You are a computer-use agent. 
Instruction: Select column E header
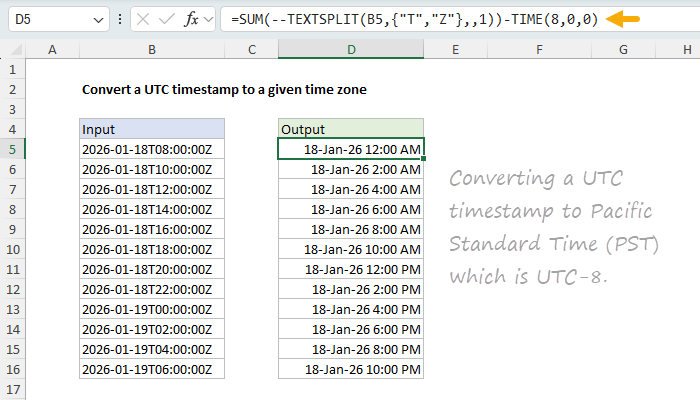point(455,50)
